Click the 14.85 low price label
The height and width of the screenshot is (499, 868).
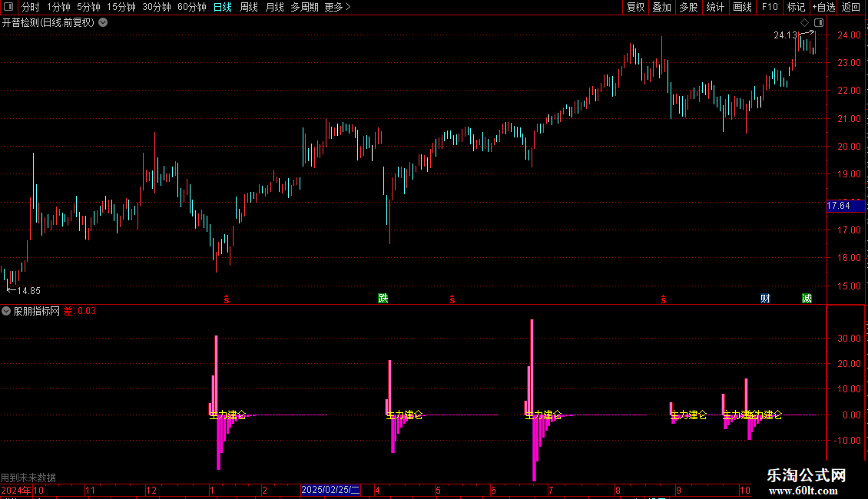(x=28, y=291)
